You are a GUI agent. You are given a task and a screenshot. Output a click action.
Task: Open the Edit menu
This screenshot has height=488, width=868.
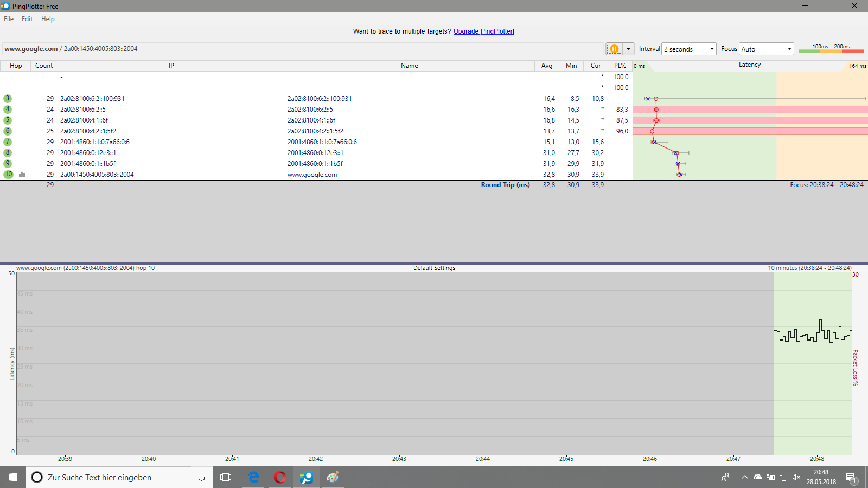[27, 19]
